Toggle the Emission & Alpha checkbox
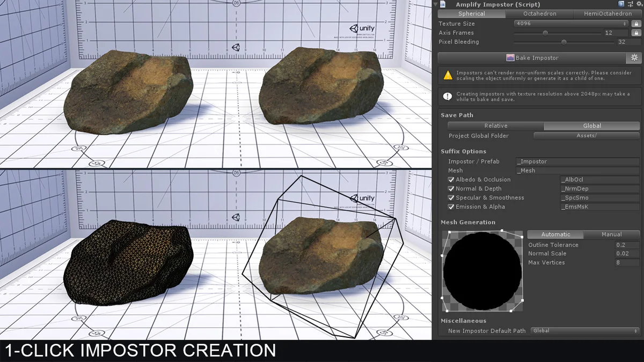Viewport: 644px width, 362px height. [451, 207]
